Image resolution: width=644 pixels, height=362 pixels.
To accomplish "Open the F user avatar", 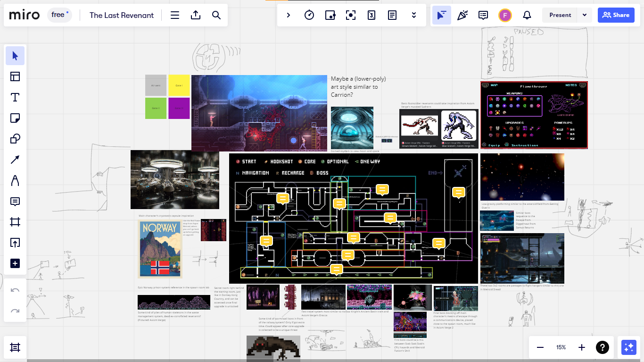I will point(505,15).
